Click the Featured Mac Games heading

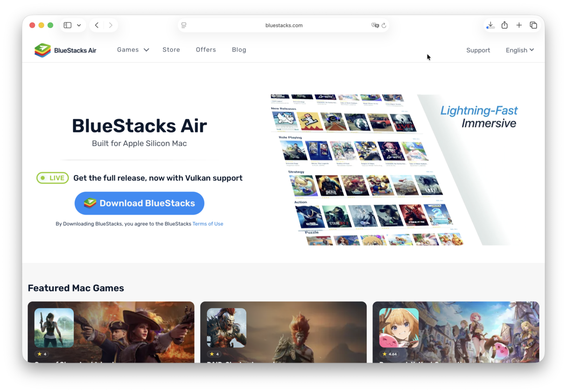(x=76, y=288)
